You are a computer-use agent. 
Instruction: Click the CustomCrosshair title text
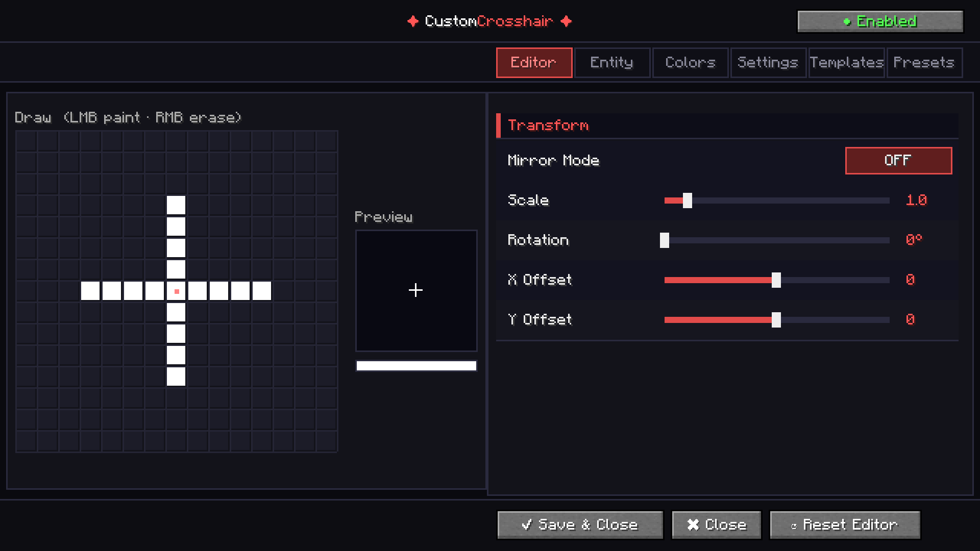(489, 21)
